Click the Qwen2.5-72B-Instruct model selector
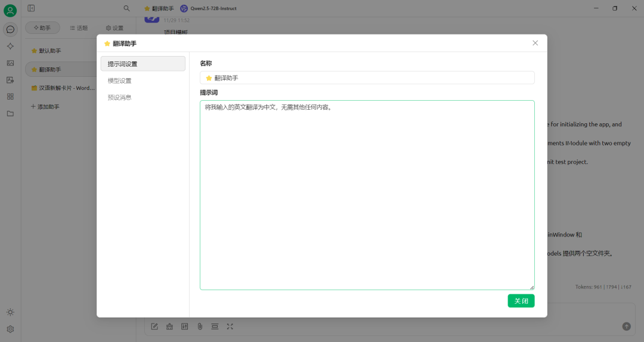Image resolution: width=644 pixels, height=342 pixels. (x=209, y=8)
